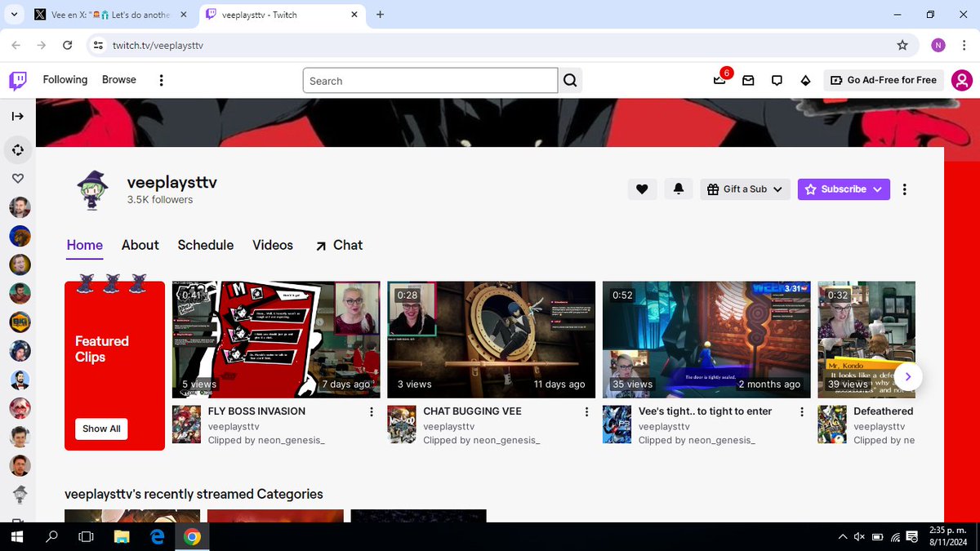Screen dimensions: 980x551
Task: Click the heart icon in left sidebar
Action: click(18, 179)
